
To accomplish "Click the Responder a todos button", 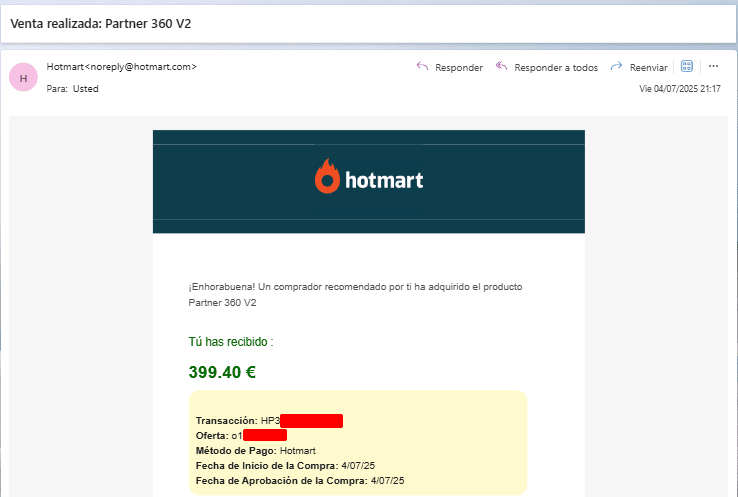I will coord(546,67).
